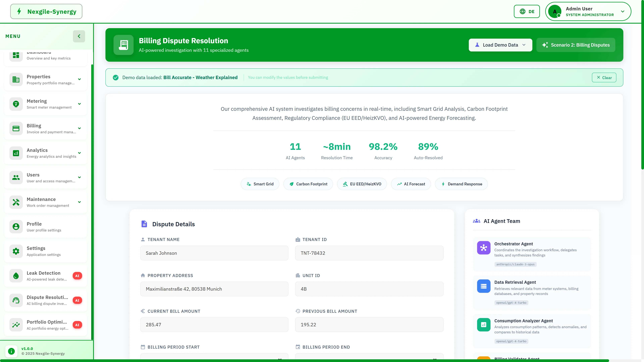Click the Nexgile-Synergy lightning logo

coord(19,11)
